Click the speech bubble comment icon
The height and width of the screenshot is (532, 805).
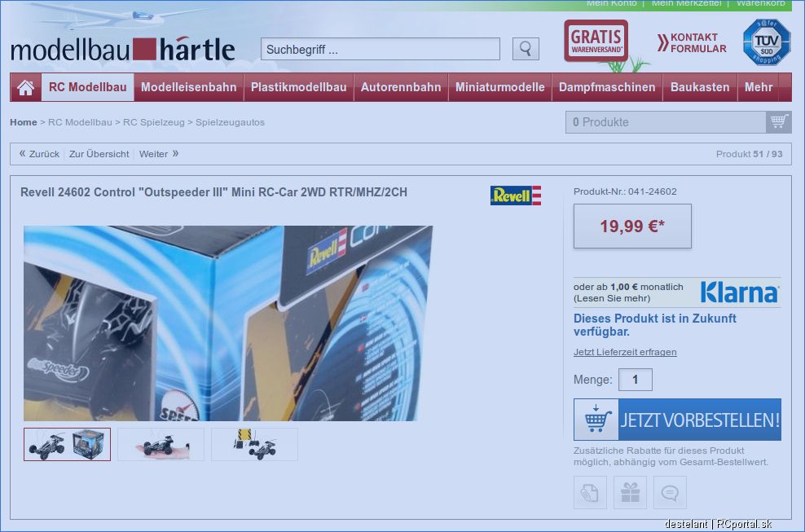[670, 492]
